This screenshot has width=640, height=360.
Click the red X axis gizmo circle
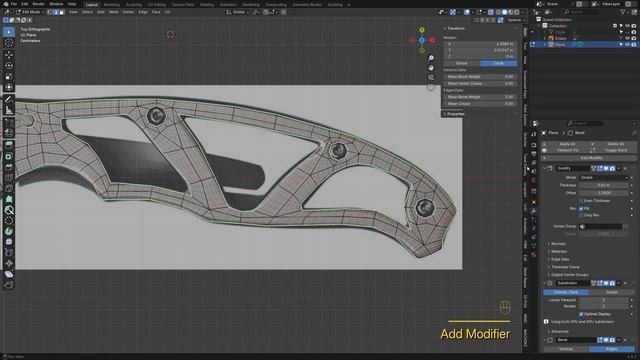click(x=432, y=40)
